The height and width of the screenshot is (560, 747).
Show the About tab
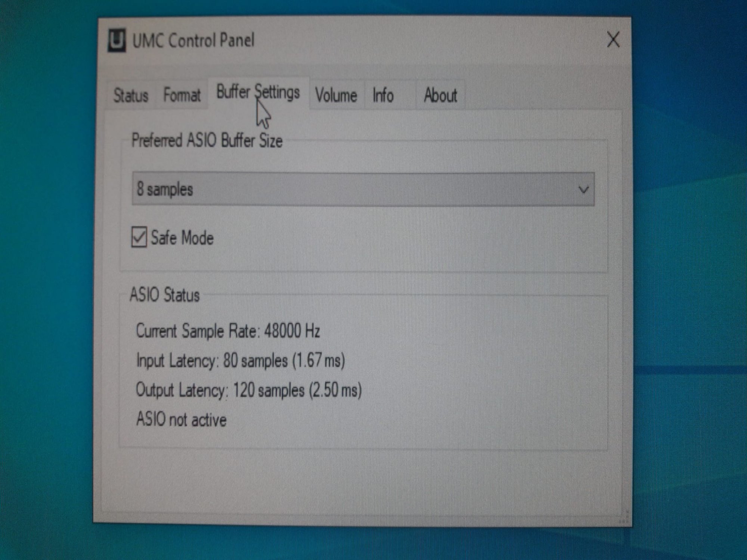[x=440, y=95]
